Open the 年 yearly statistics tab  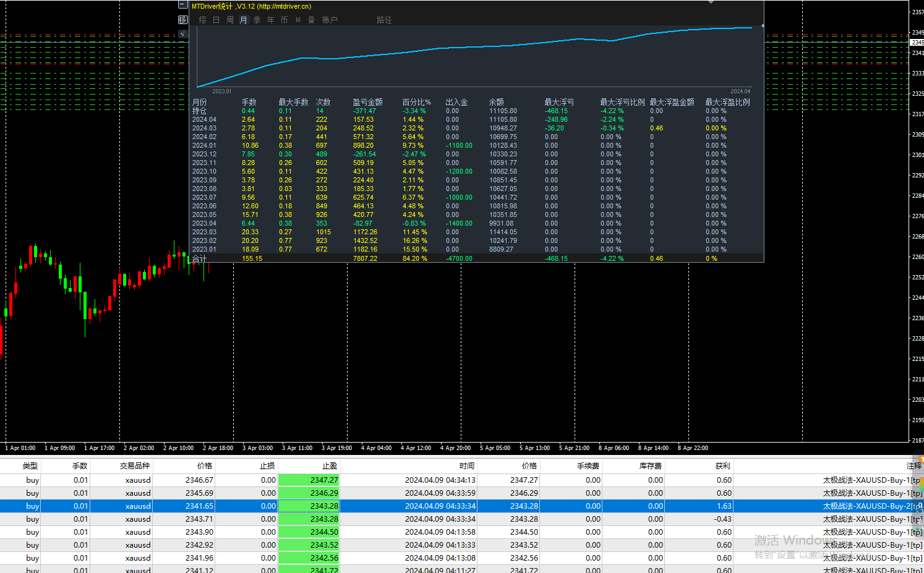[x=270, y=20]
